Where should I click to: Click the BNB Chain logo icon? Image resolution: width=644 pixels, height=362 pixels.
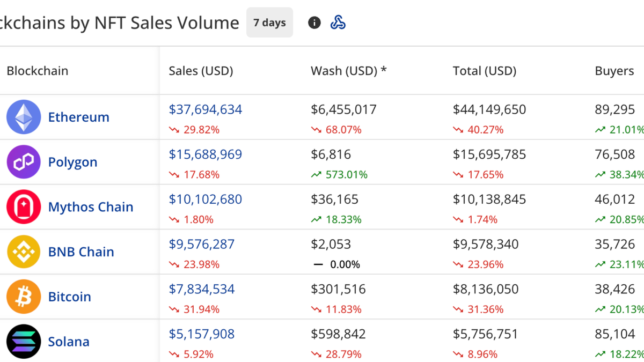point(24,252)
